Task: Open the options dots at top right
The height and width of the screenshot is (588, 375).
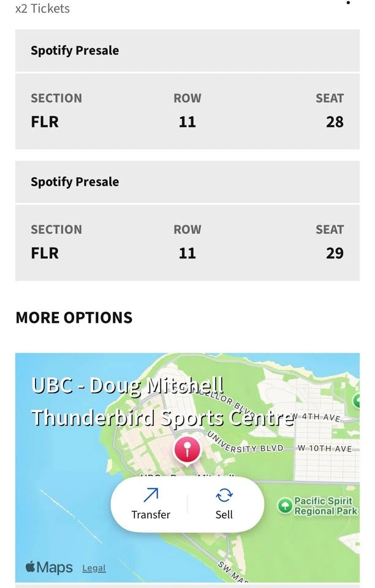Action: tap(348, 3)
